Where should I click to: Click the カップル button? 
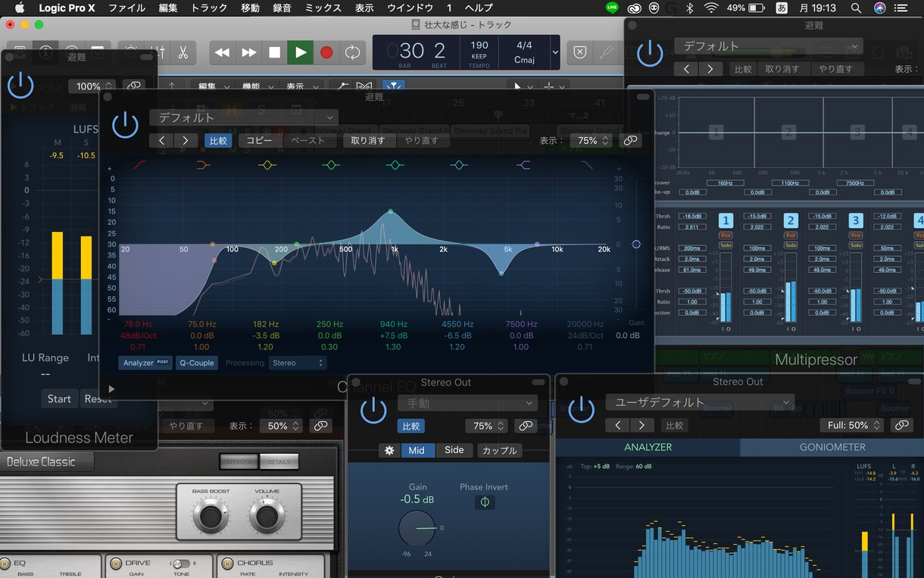[499, 450]
